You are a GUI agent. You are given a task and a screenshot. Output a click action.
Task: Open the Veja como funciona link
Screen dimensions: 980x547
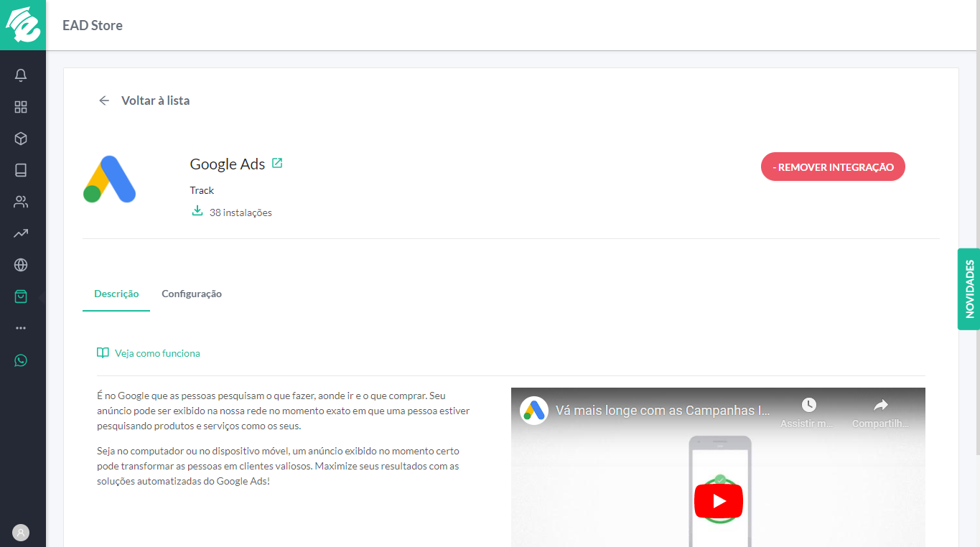157,353
